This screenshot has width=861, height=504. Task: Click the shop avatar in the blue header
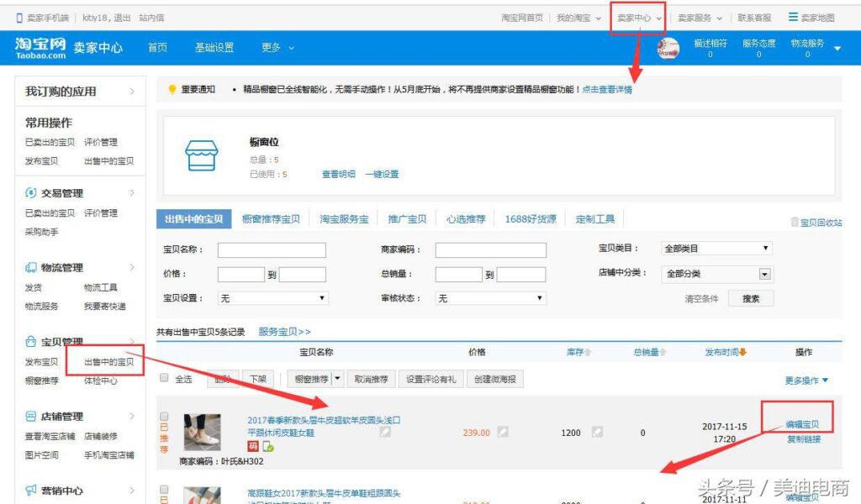coord(668,48)
